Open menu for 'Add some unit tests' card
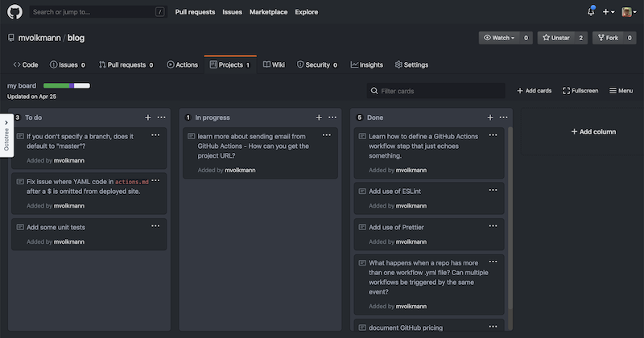644x338 pixels. [155, 226]
